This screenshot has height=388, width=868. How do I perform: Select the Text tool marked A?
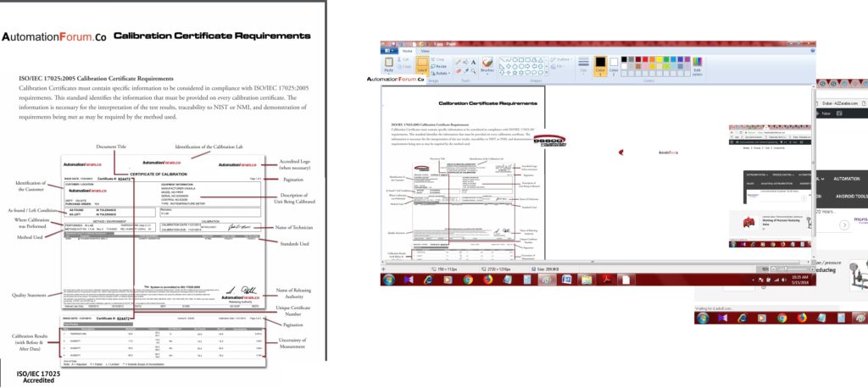click(x=473, y=61)
